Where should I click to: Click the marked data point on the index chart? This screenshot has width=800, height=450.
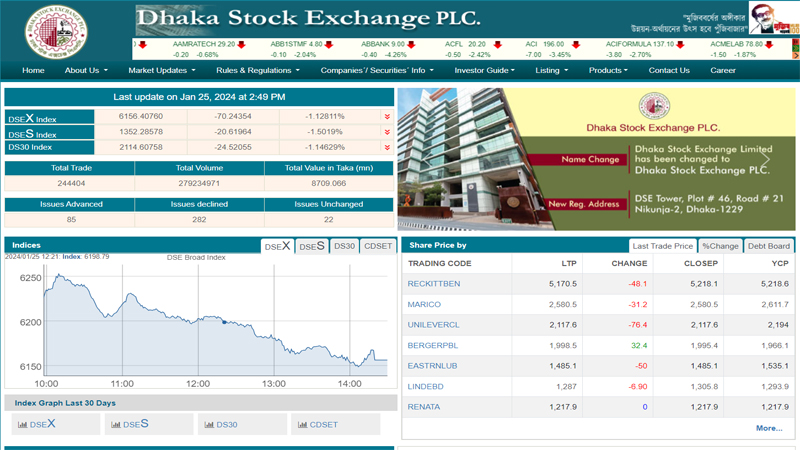(224, 322)
